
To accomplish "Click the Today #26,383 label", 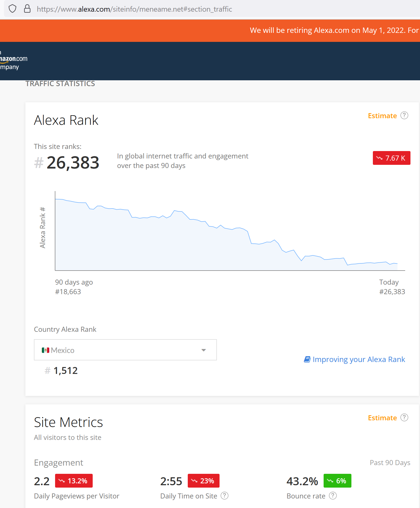I will [x=392, y=287].
